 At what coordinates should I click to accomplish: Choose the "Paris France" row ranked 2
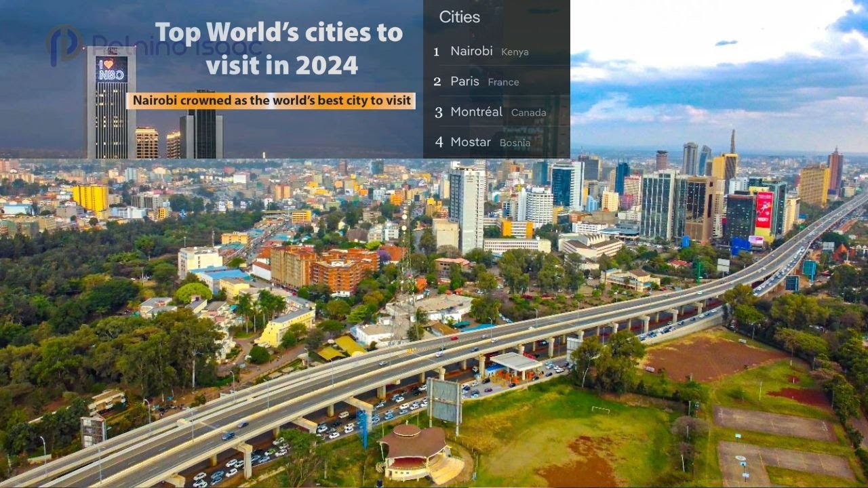496,81
